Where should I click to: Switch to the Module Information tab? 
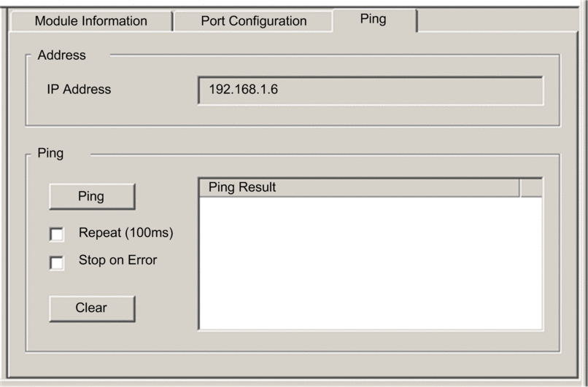tap(90, 21)
